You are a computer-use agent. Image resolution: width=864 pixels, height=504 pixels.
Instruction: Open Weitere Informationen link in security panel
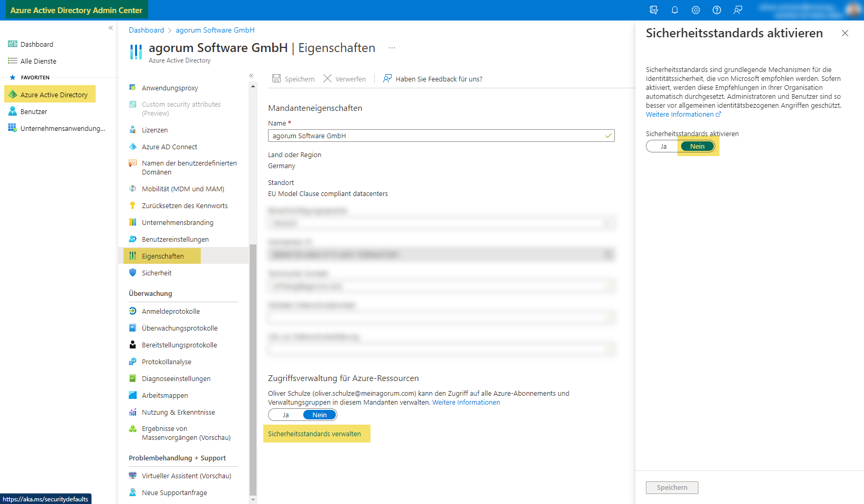[683, 114]
